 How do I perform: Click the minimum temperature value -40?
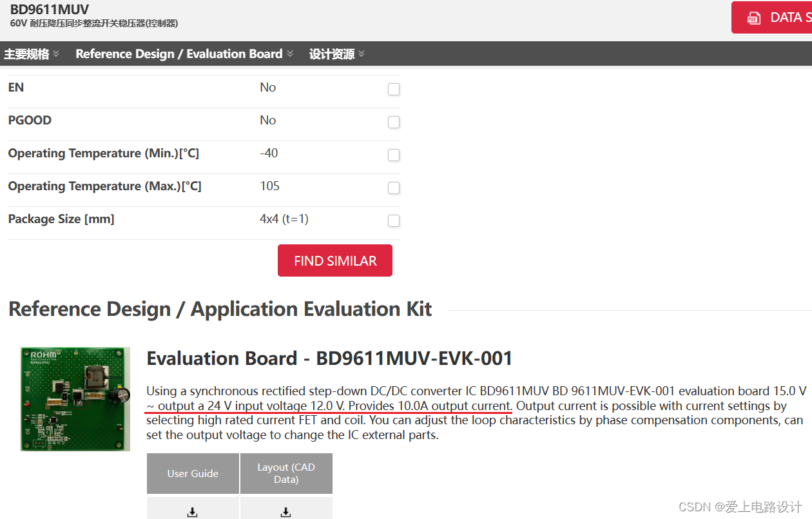point(269,153)
